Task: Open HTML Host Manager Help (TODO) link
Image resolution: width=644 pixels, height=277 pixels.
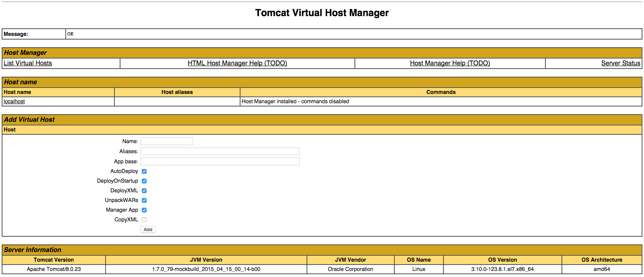Action: coord(237,63)
